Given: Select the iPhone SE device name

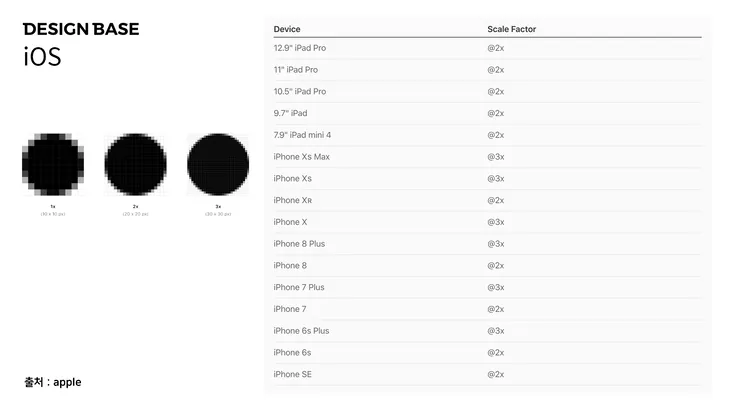Looking at the screenshot, I should pos(292,374).
